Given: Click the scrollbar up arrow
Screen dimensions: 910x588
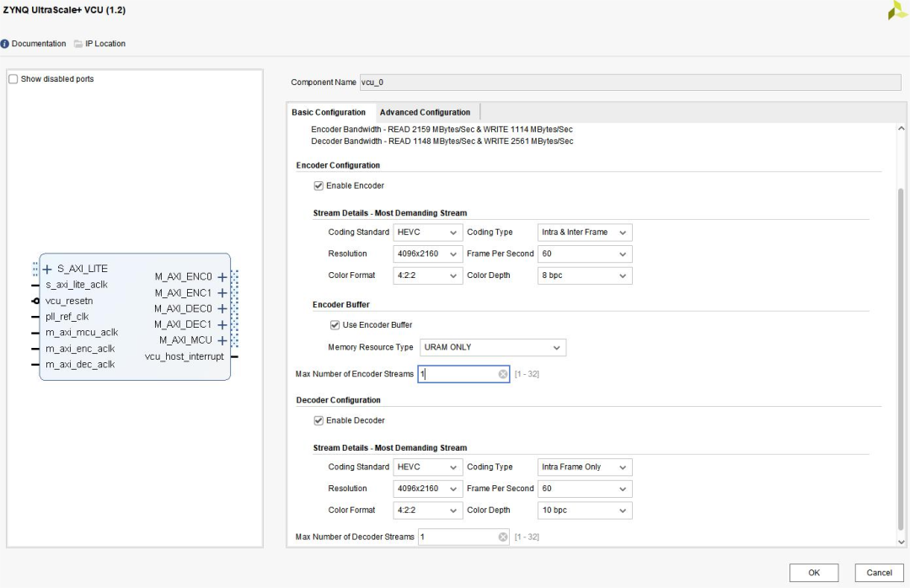Looking at the screenshot, I should 901,128.
